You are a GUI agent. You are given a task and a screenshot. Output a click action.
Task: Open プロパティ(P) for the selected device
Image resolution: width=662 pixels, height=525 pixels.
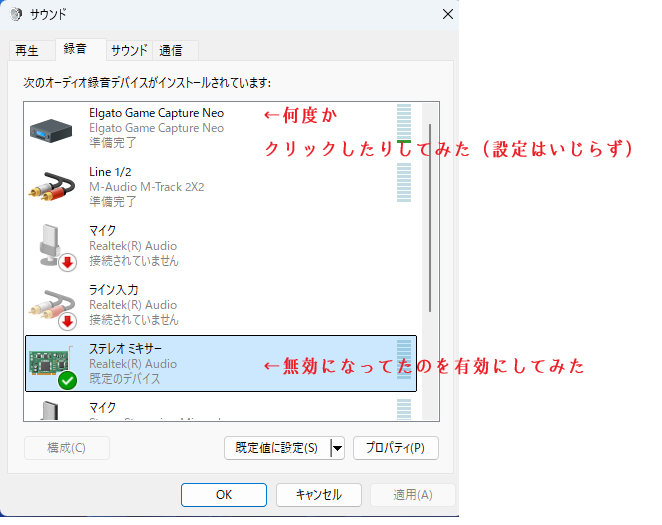coord(396,448)
